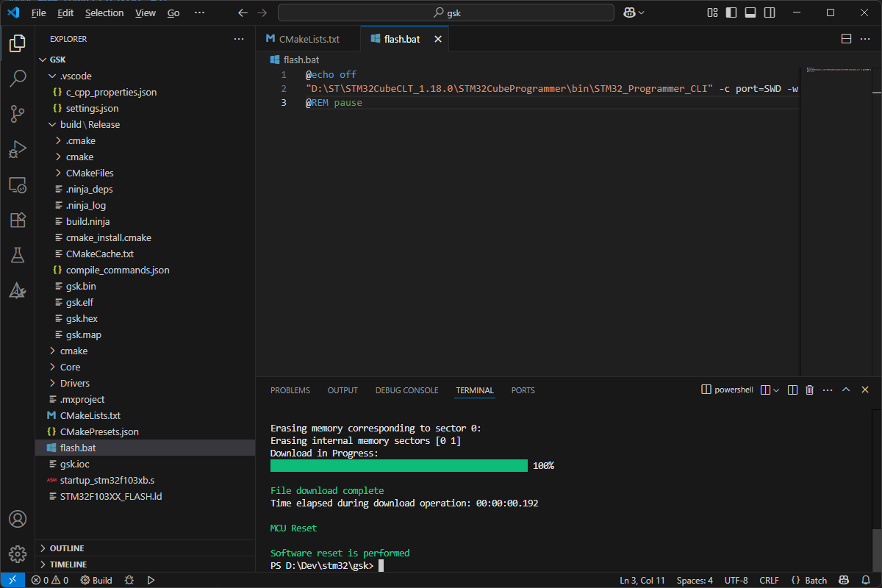Click the debug bug icon in the status bar
The height and width of the screenshot is (588, 882).
129,580
